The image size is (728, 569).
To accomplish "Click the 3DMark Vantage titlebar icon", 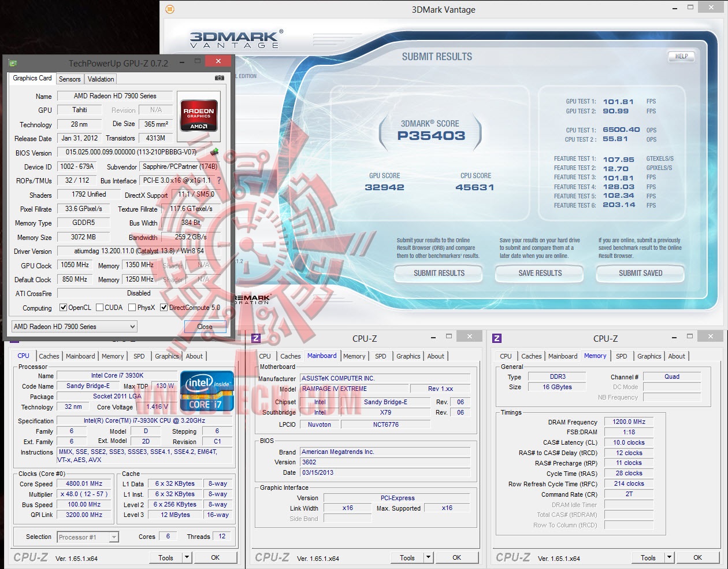I will click(x=169, y=10).
